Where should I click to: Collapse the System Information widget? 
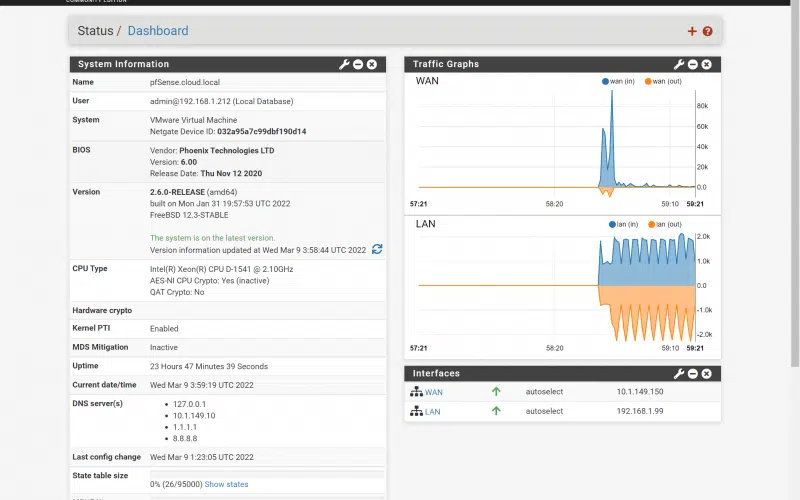(x=358, y=64)
